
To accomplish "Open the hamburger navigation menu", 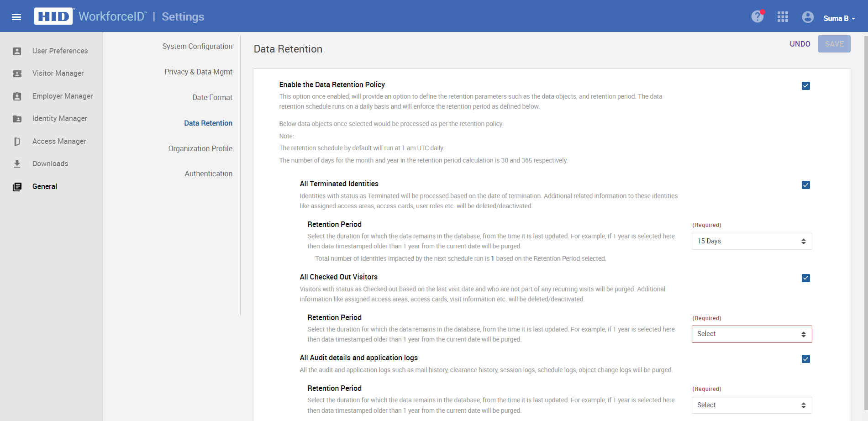I will coord(16,17).
